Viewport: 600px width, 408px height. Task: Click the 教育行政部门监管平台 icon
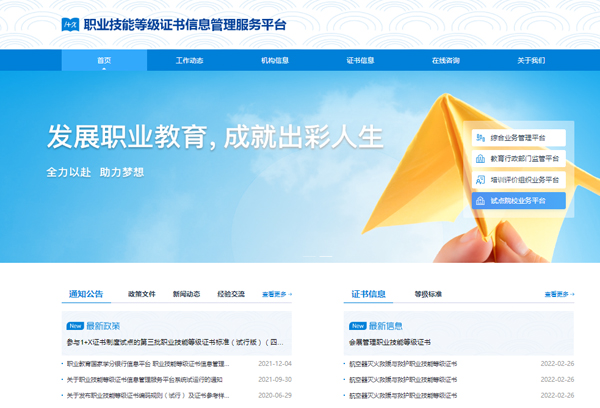[x=481, y=159]
